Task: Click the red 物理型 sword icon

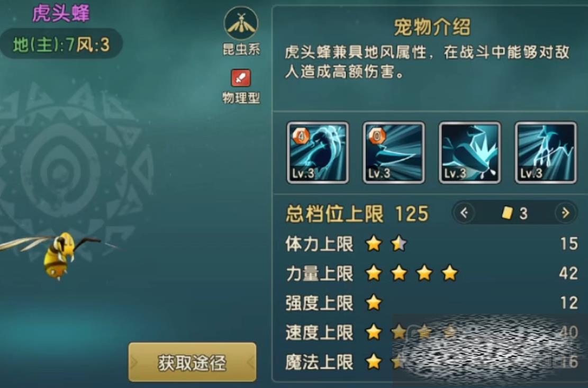Action: (241, 78)
